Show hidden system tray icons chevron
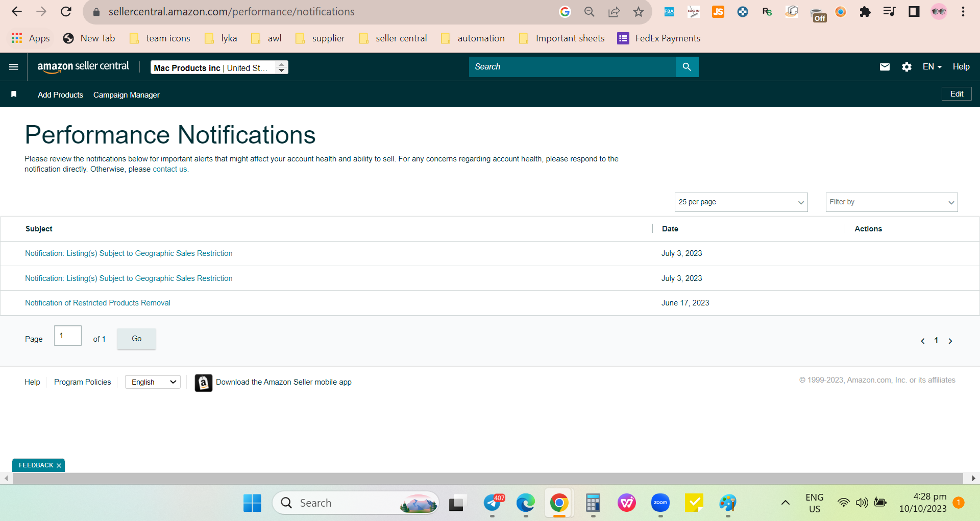This screenshot has height=521, width=980. (786, 503)
